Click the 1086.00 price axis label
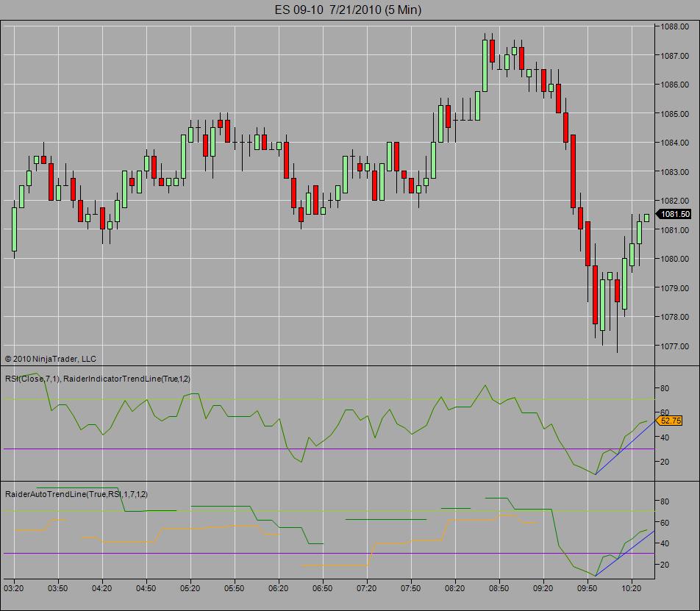Image resolution: width=700 pixels, height=611 pixels. (x=674, y=85)
